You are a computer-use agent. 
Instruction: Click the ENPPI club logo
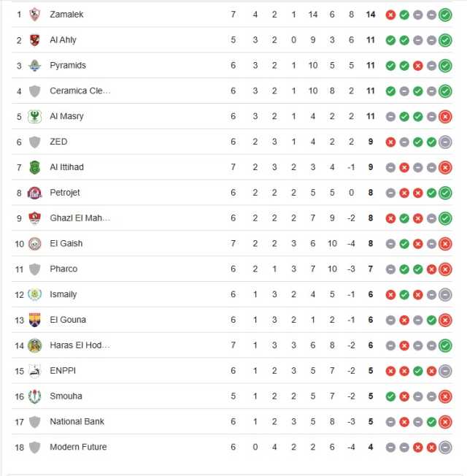point(34,371)
